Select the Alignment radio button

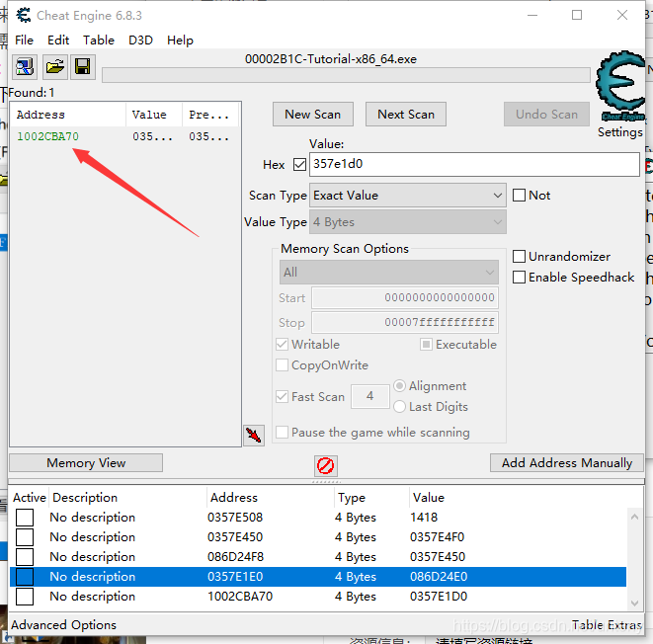point(399,386)
